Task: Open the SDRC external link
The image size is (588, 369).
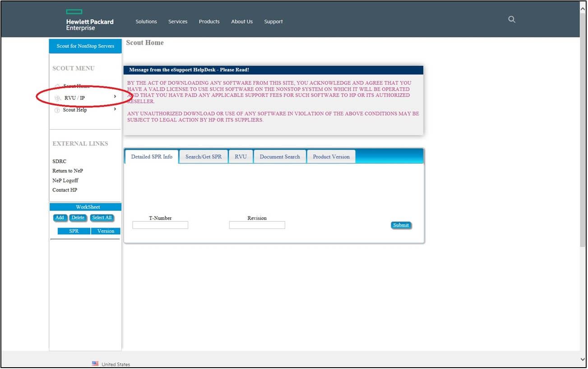Action: 59,161
